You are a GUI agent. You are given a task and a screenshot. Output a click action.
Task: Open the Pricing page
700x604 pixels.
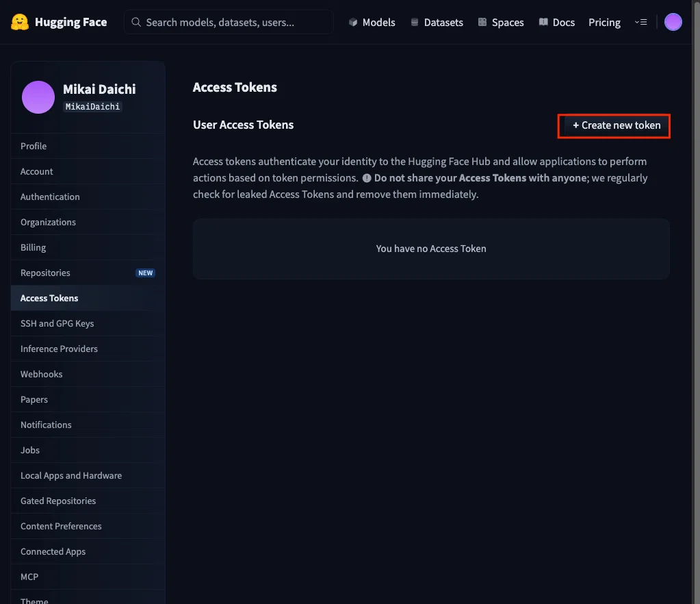604,23
